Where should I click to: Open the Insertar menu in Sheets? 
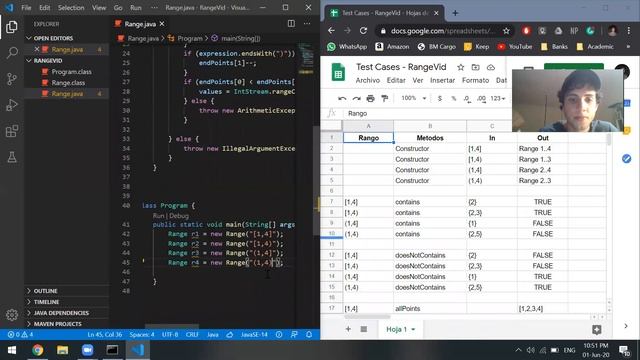pyautogui.click(x=442, y=80)
